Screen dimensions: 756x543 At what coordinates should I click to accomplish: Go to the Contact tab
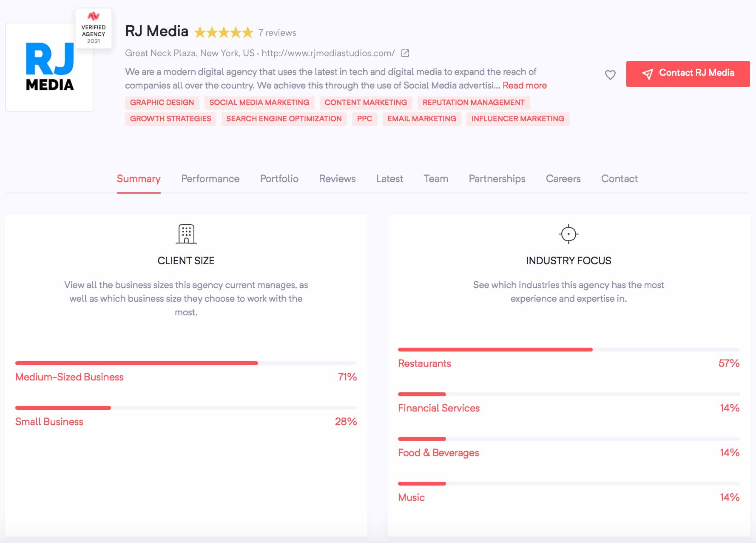point(620,179)
